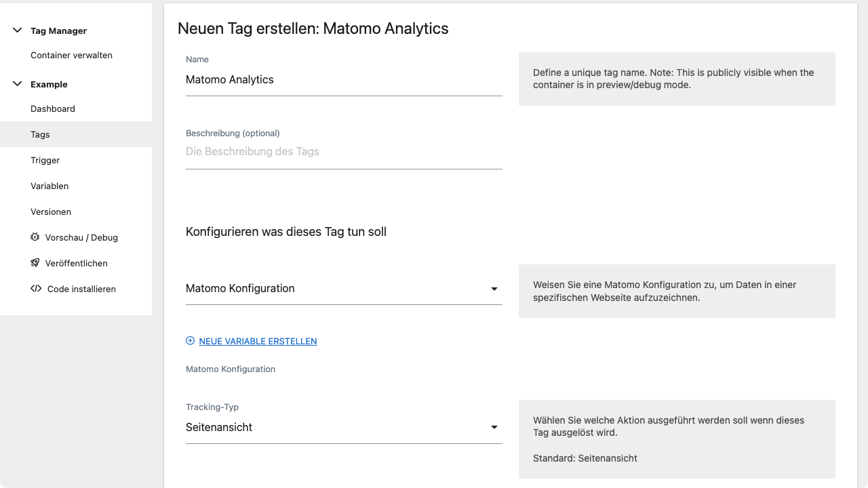Viewport: 868px width, 488px height.
Task: Click the NEUE VARIABLE ERSTELLEN link
Action: pyautogui.click(x=258, y=341)
